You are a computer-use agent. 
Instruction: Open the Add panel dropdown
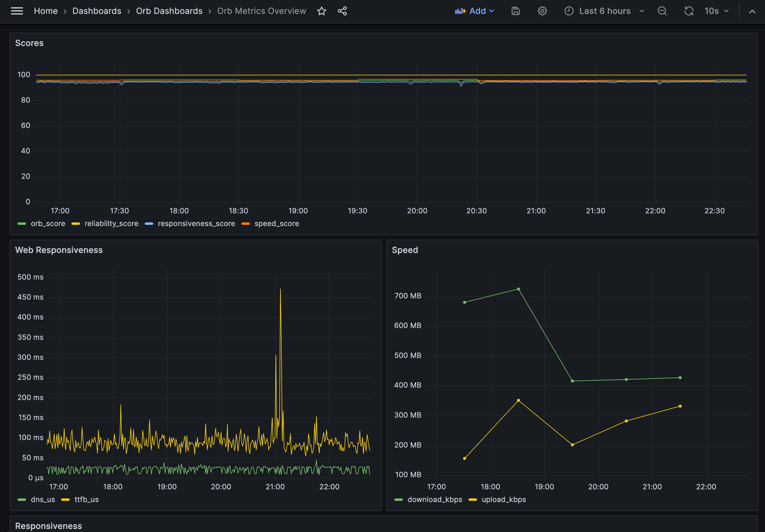[x=475, y=11]
